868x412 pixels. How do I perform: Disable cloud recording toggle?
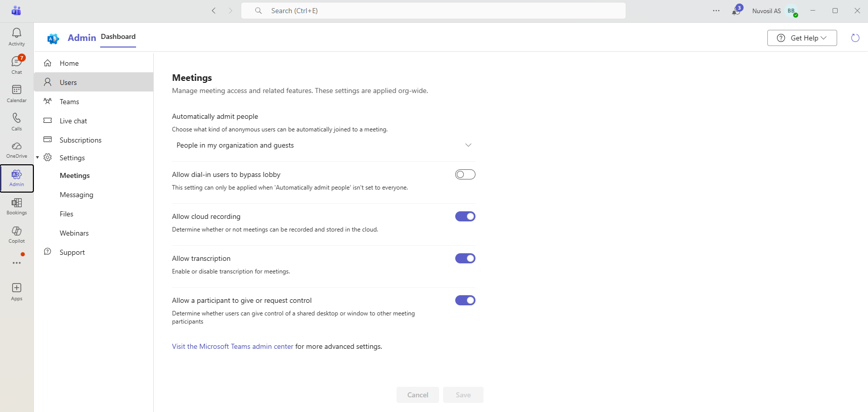pyautogui.click(x=465, y=216)
